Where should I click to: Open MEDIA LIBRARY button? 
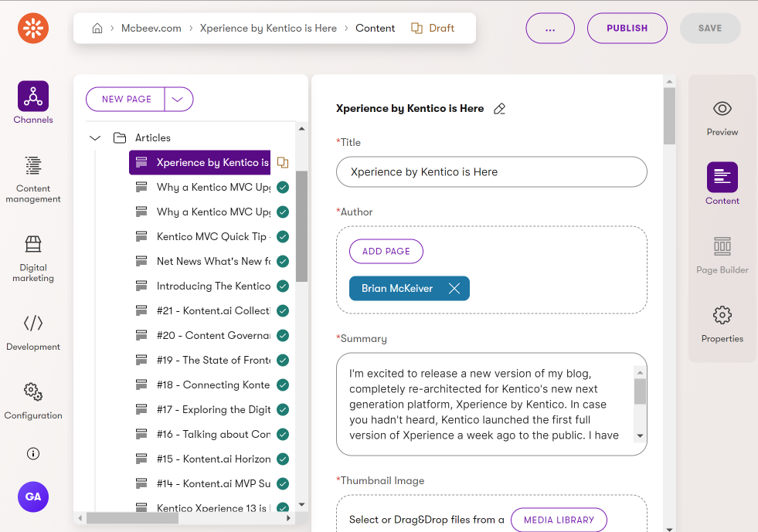tap(559, 520)
